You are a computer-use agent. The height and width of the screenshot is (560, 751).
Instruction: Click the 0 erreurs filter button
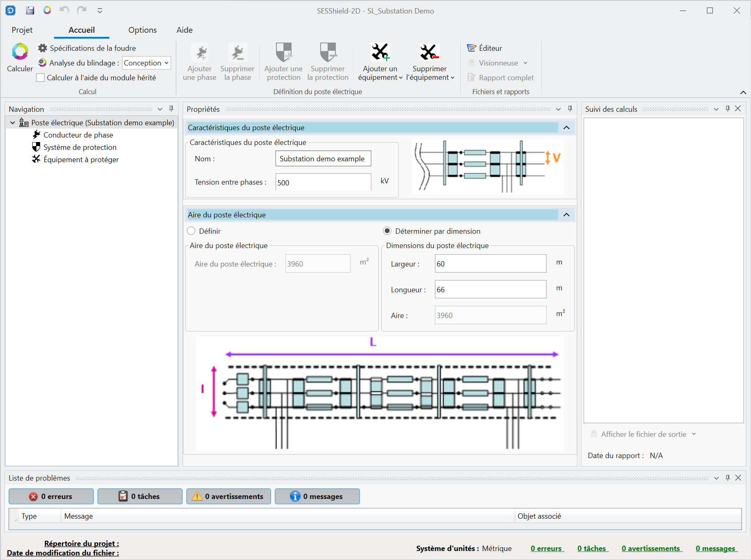click(x=51, y=497)
